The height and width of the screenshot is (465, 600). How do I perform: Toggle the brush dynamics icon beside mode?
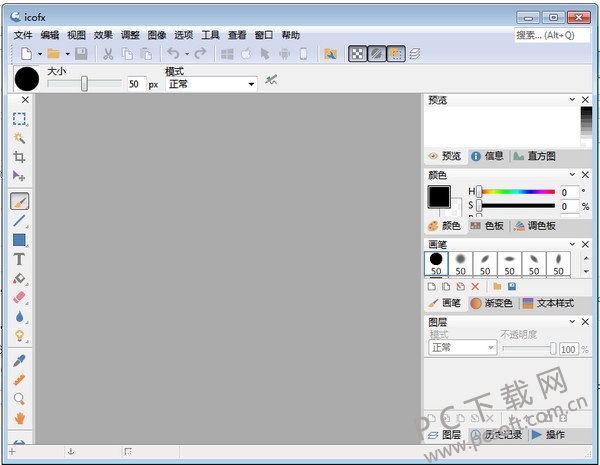coord(271,80)
